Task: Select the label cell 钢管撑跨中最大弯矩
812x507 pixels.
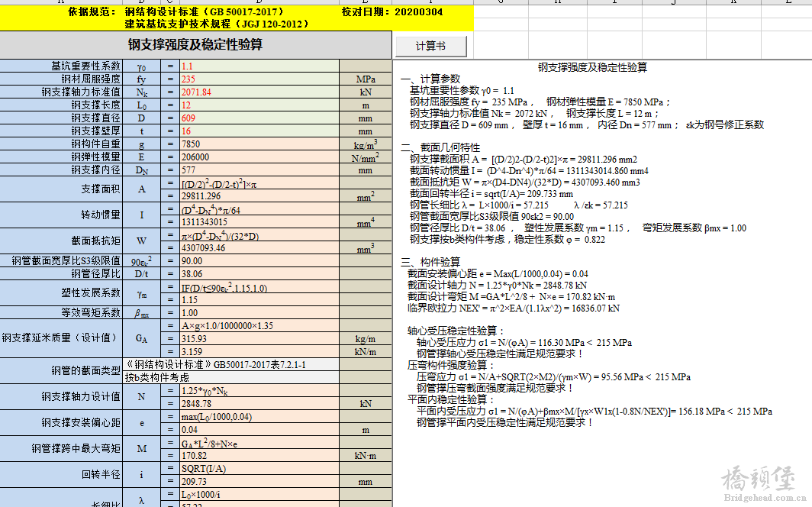Action: (61, 449)
